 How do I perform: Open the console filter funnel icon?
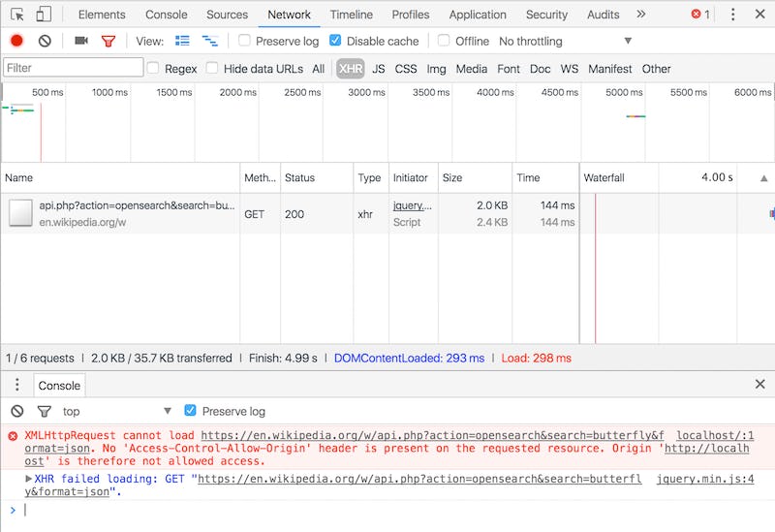click(44, 411)
